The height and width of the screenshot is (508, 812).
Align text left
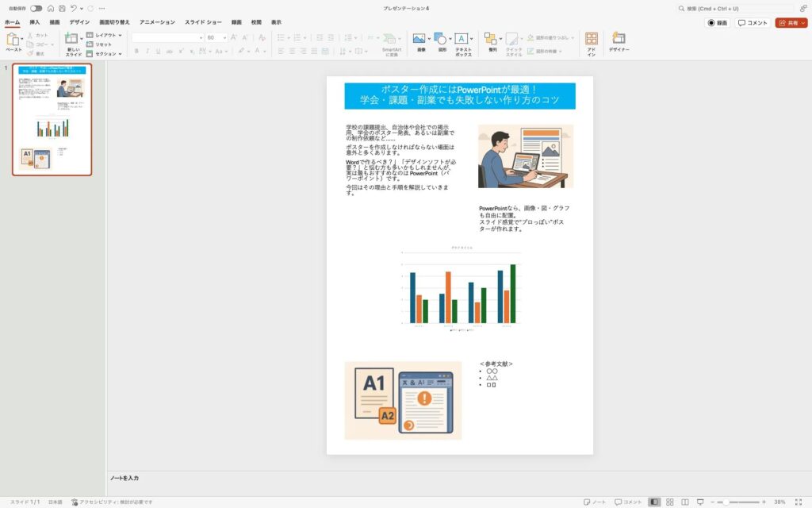(x=281, y=52)
